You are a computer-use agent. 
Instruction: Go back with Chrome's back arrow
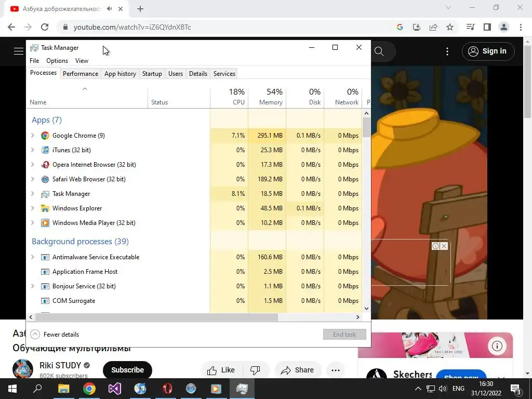11,27
